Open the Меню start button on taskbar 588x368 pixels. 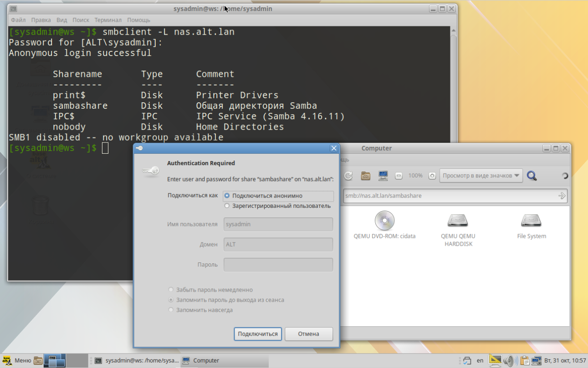[x=17, y=361]
